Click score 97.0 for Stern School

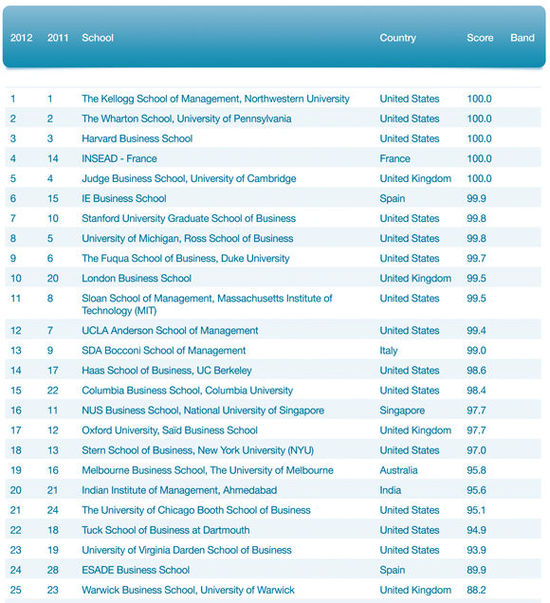click(x=476, y=450)
